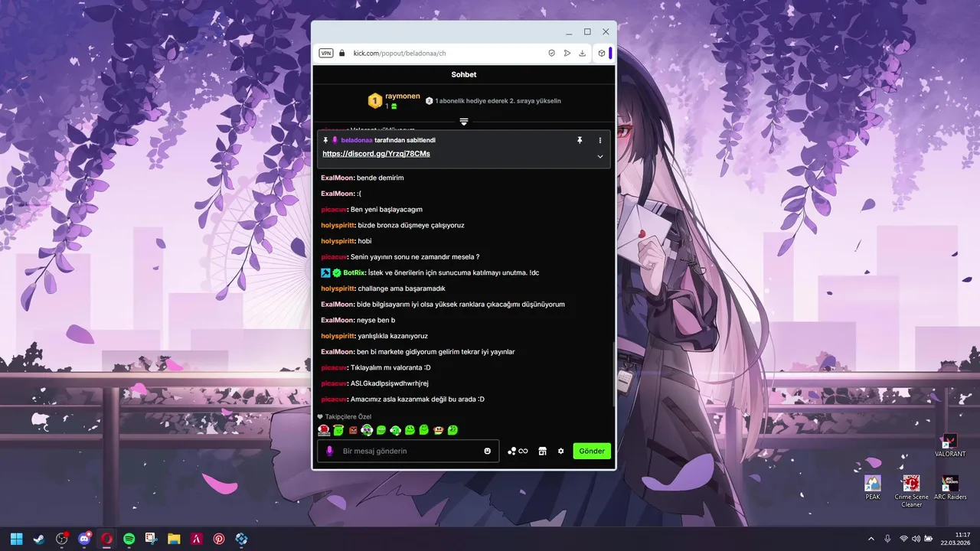Image resolution: width=980 pixels, height=551 pixels.
Task: Open the channel points infinity balance
Action: (518, 451)
